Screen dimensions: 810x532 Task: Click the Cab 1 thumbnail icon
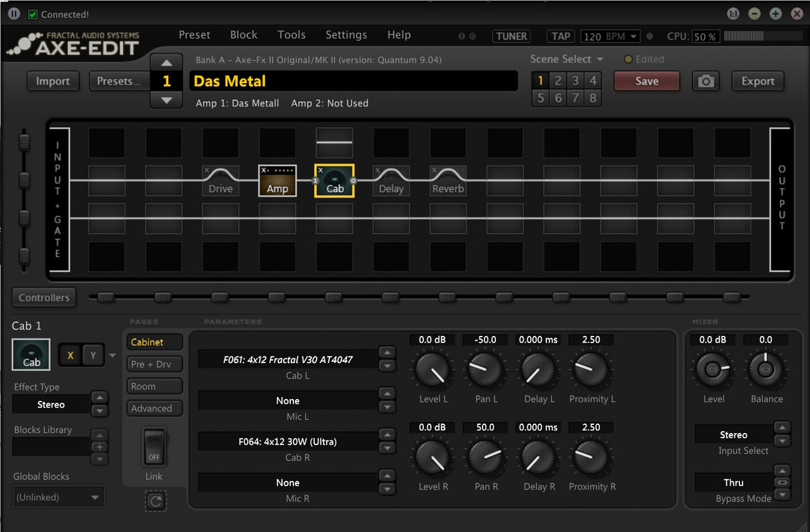click(x=31, y=354)
